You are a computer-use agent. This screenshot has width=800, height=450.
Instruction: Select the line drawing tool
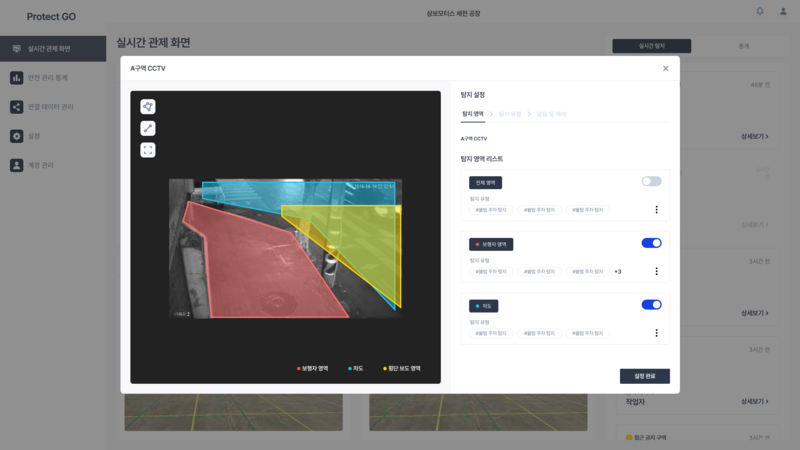tap(147, 129)
